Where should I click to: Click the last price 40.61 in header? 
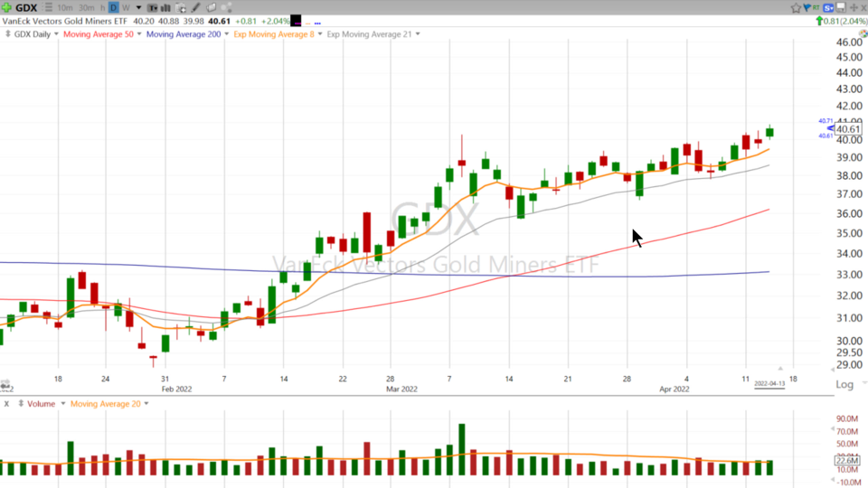coord(219,21)
